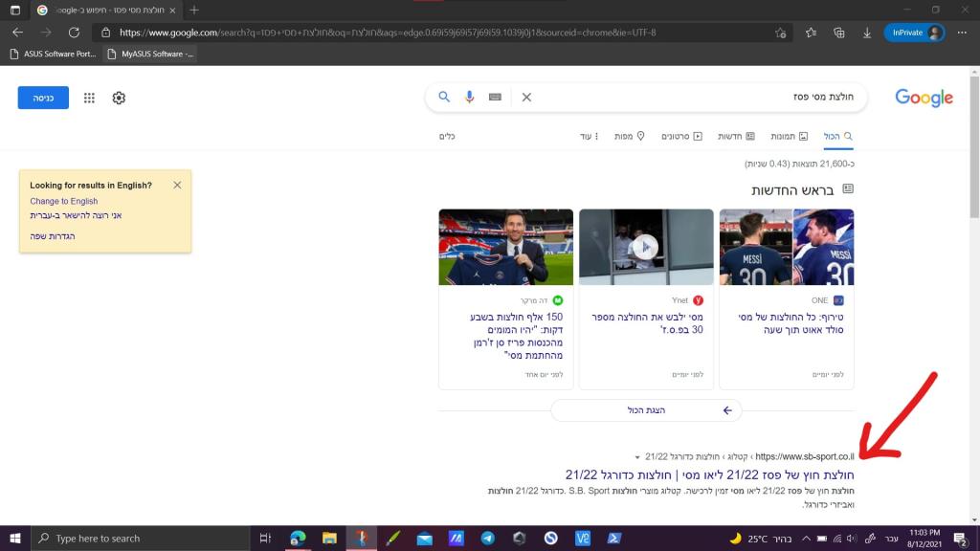Screen dimensions: 980x551
Task: Open the taskbar clock and date
Action: click(x=924, y=538)
